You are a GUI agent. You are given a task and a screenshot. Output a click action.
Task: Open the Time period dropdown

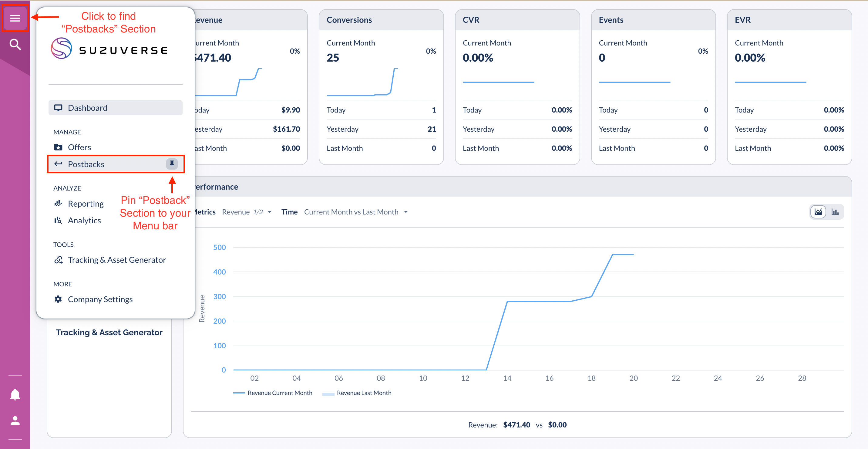pos(355,212)
